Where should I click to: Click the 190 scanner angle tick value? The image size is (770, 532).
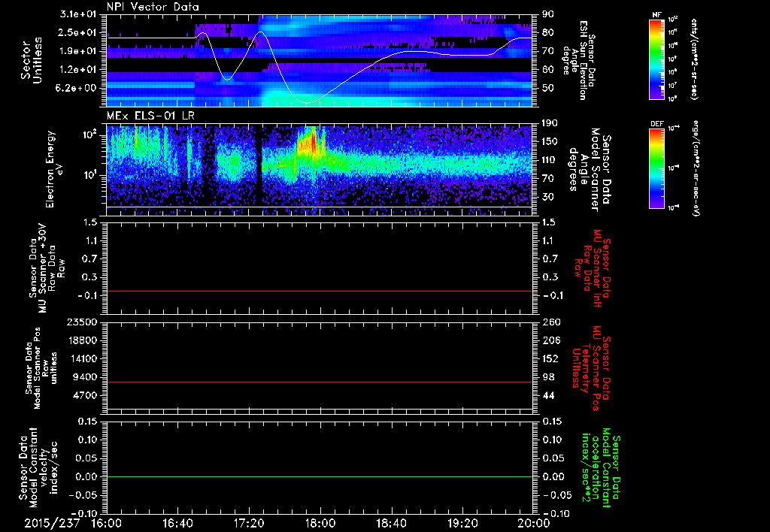[x=550, y=123]
